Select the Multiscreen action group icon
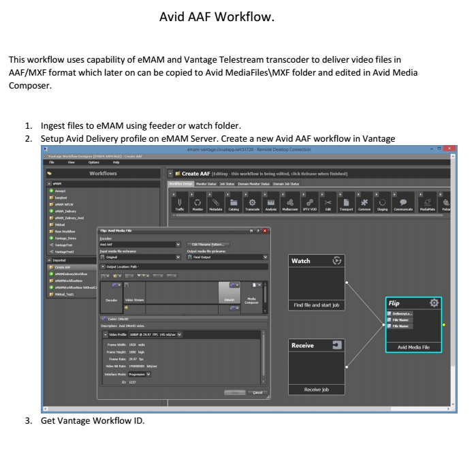The width and height of the screenshot is (476, 470). pyautogui.click(x=290, y=203)
